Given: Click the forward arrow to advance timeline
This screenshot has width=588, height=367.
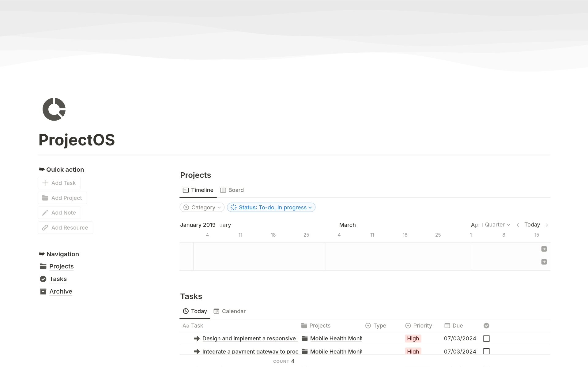Looking at the screenshot, I should [x=547, y=224].
